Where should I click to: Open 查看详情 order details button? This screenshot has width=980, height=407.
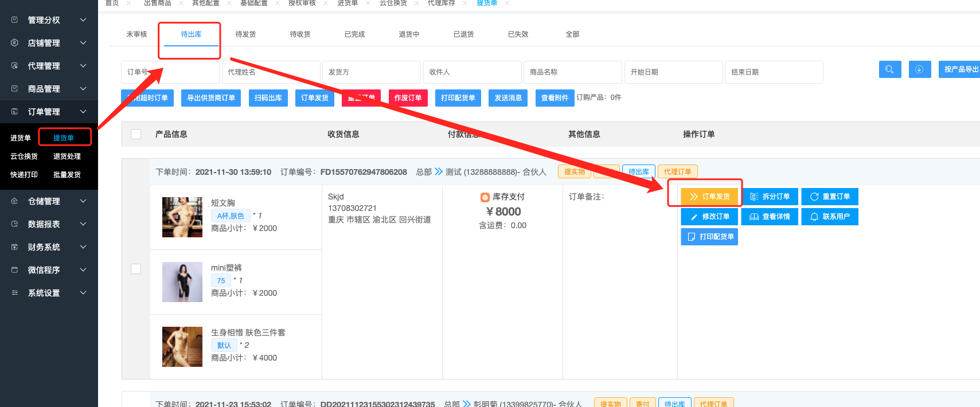tap(770, 217)
